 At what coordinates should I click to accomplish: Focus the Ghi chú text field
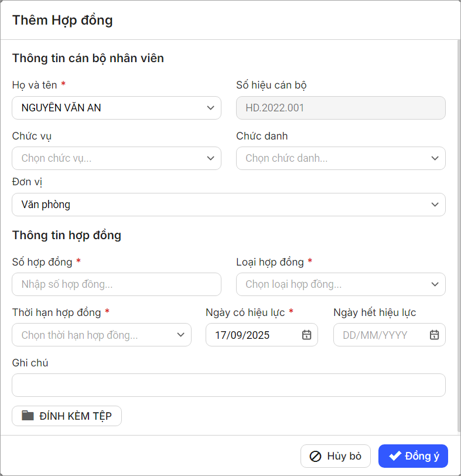[x=228, y=385]
